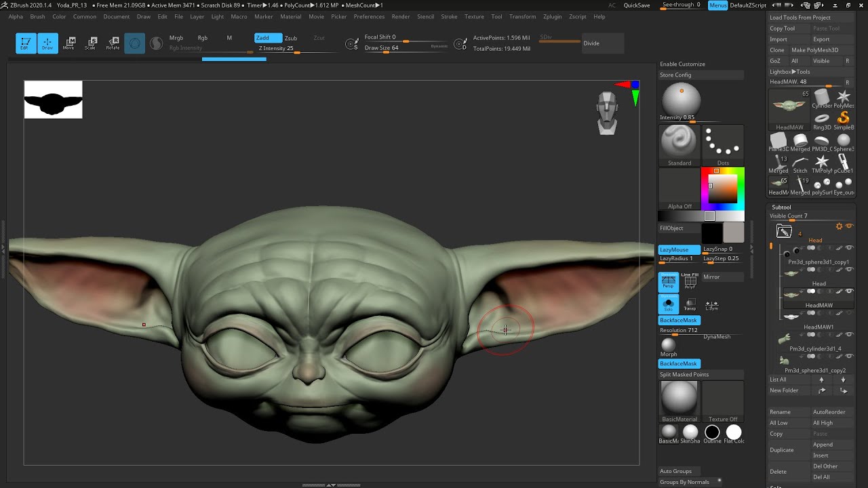This screenshot has width=868, height=488.
Task: Open subtool settings gear icon
Action: coord(839,226)
